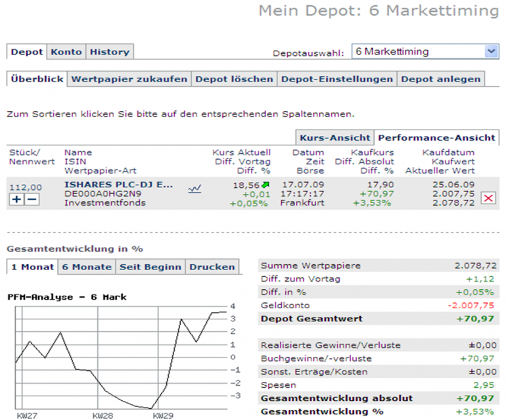This screenshot has height=420, width=506.
Task: Click the Depot anlegen tab
Action: 441,79
